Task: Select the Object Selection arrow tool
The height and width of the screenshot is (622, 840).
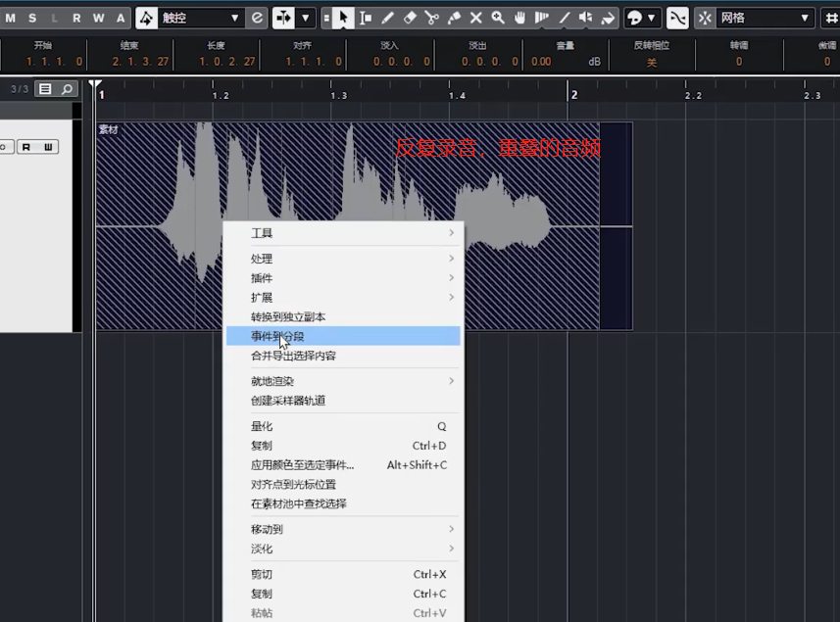Action: tap(343, 18)
